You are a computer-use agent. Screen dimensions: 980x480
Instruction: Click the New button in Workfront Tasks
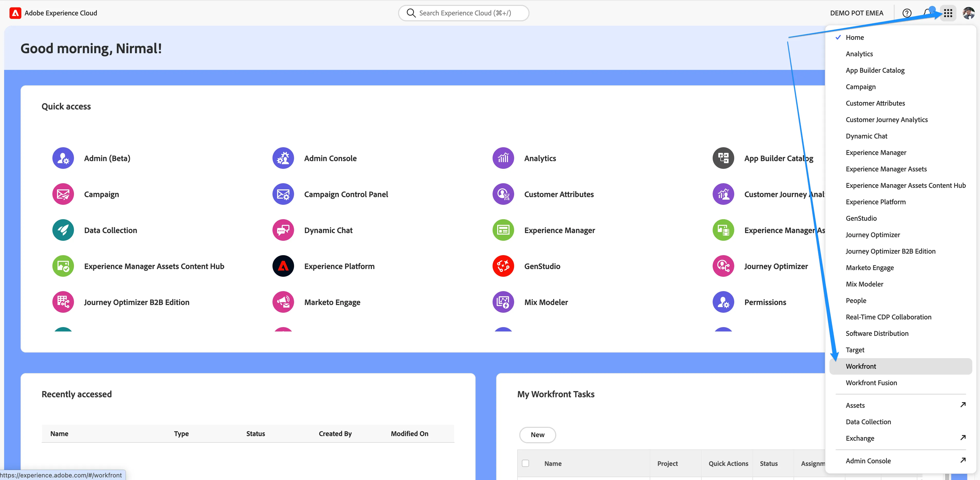[x=537, y=435]
